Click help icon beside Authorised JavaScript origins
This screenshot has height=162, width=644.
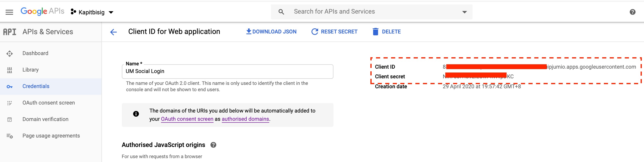(x=213, y=145)
